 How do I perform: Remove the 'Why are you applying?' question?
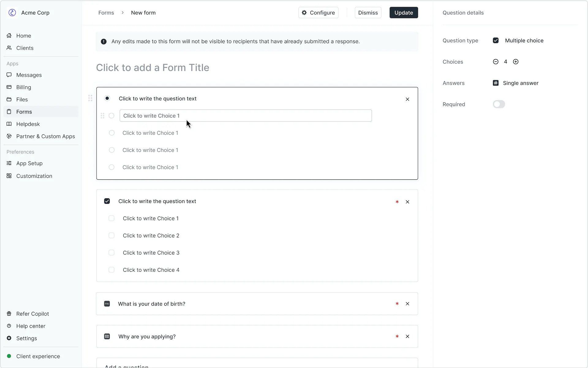click(407, 336)
